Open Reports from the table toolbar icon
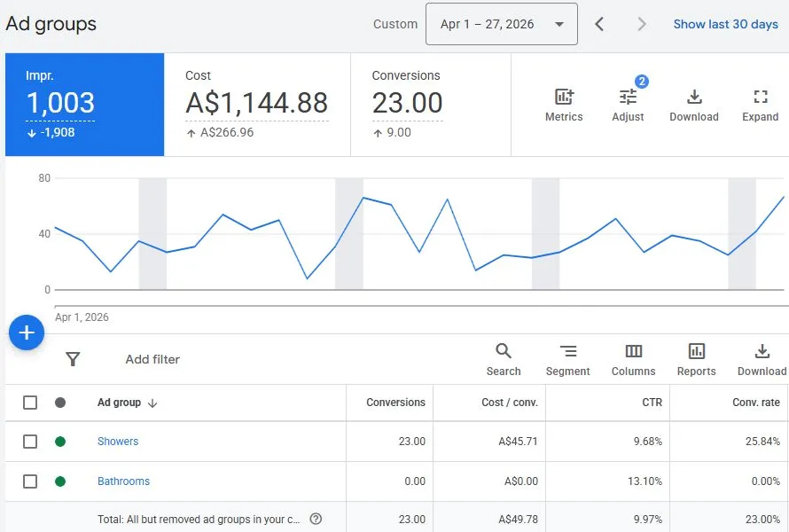The height and width of the screenshot is (532, 789). click(x=697, y=352)
